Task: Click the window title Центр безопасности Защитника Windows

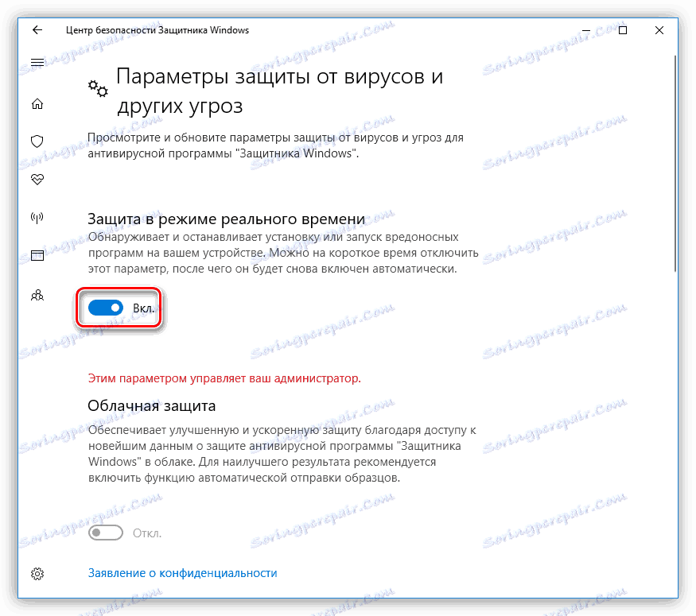Action: 157,30
